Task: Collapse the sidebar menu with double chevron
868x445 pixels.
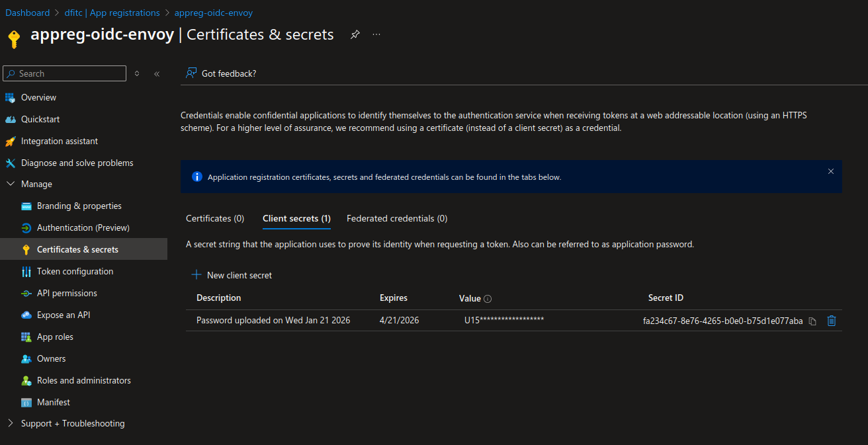Action: 157,74
